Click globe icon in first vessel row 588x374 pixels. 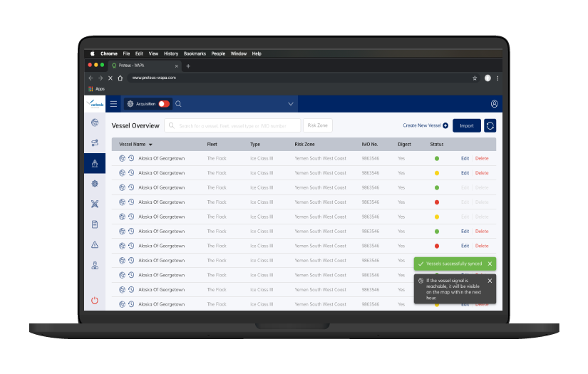pyautogui.click(x=123, y=158)
